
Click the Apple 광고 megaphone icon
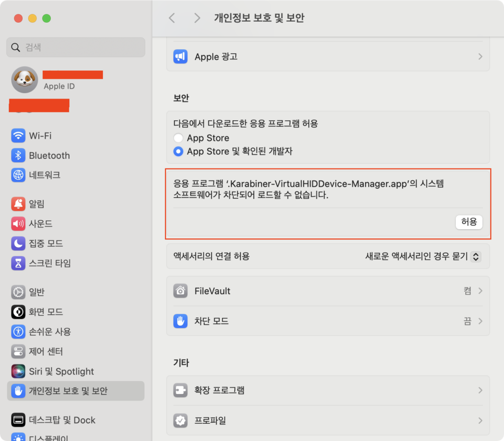[180, 57]
